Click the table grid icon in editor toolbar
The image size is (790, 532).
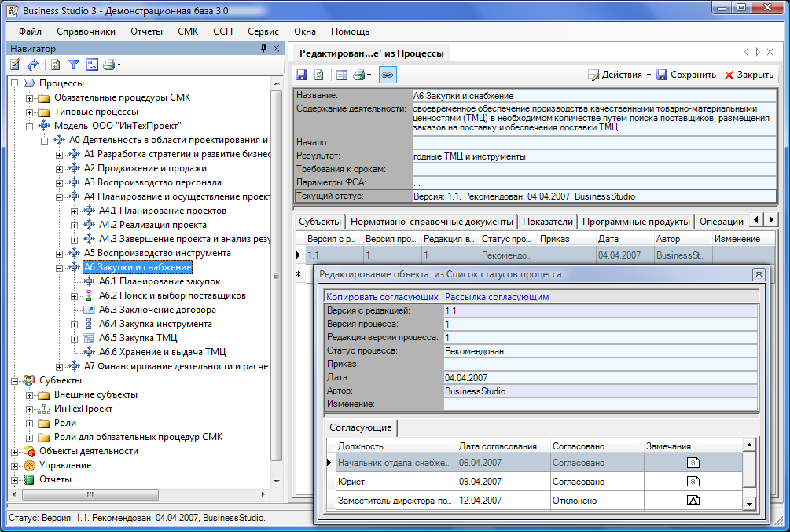point(342,75)
